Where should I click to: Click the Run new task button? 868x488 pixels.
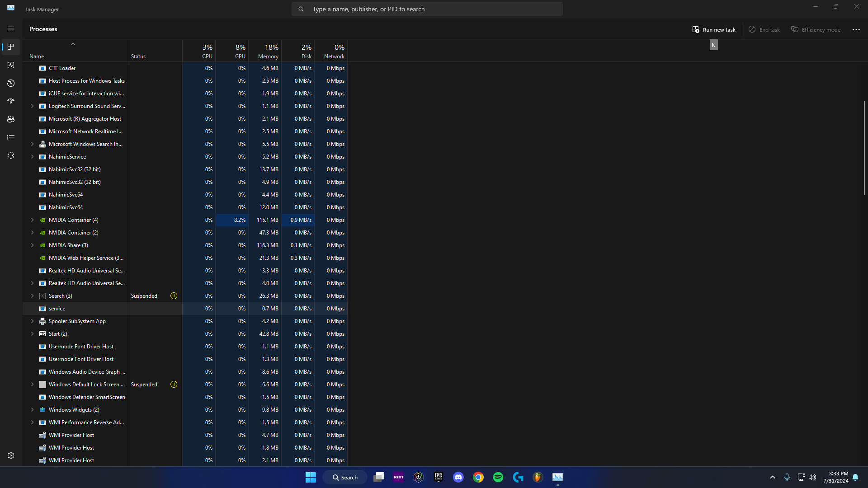(714, 29)
